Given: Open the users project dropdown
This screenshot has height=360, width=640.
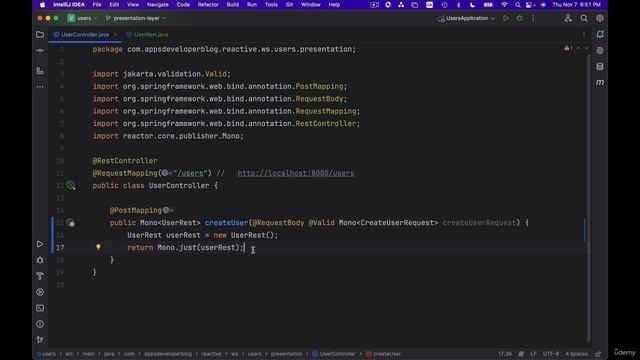Looking at the screenshot, I should click(x=82, y=18).
